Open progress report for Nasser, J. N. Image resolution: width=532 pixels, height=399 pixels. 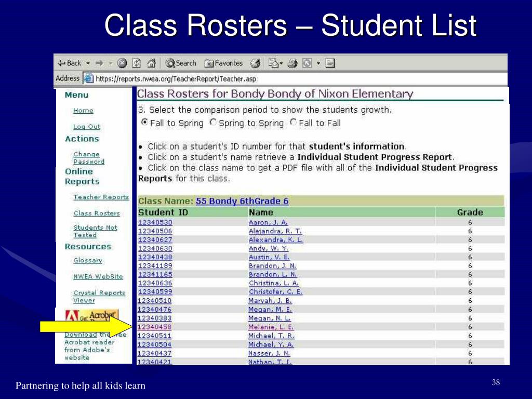269,353
